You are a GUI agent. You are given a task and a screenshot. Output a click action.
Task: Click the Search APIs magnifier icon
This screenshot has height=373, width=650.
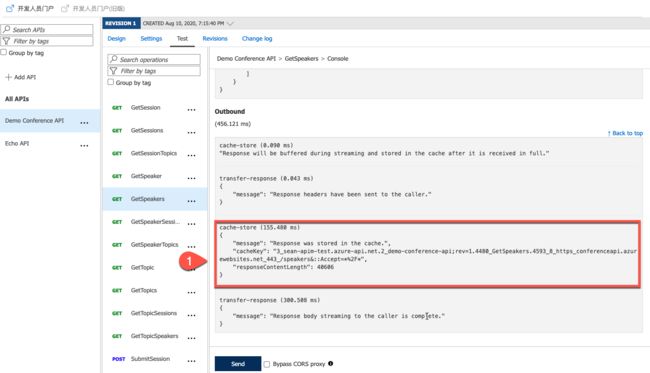[7, 29]
